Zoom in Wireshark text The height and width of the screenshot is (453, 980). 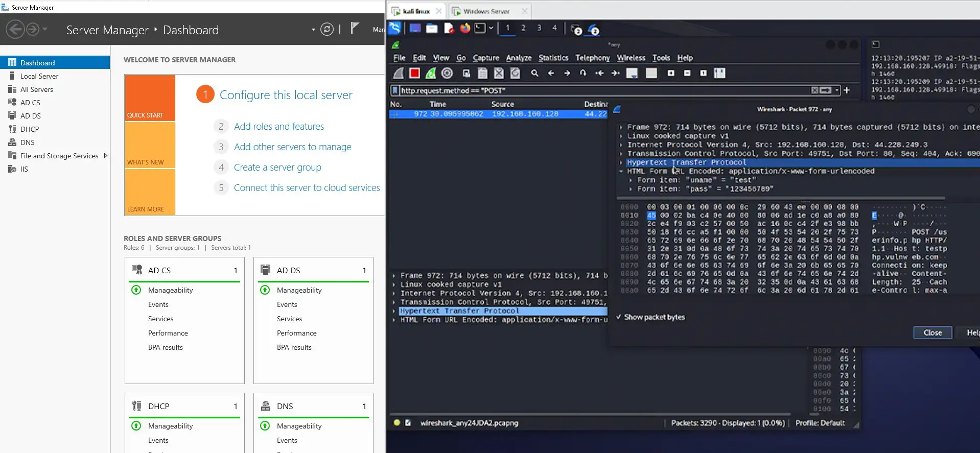coord(671,74)
